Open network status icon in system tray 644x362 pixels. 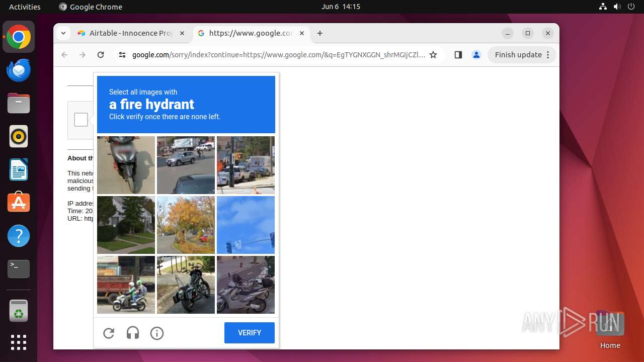point(603,7)
